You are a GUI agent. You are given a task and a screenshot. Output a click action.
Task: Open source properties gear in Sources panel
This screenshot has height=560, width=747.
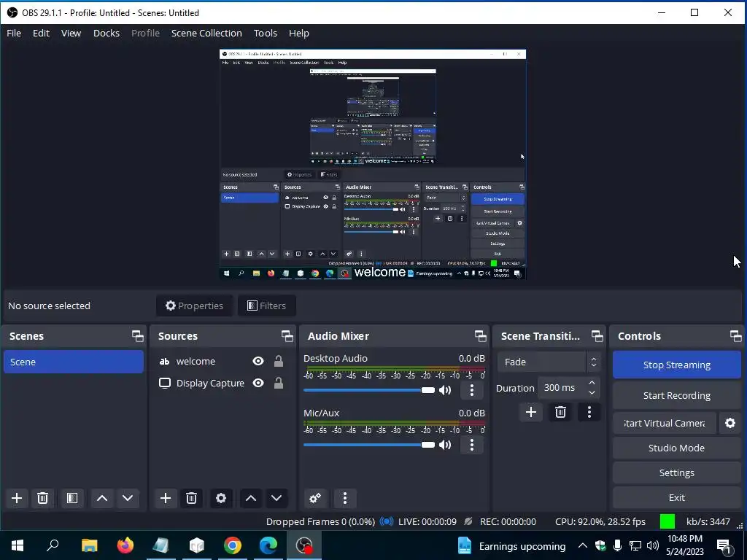(221, 498)
